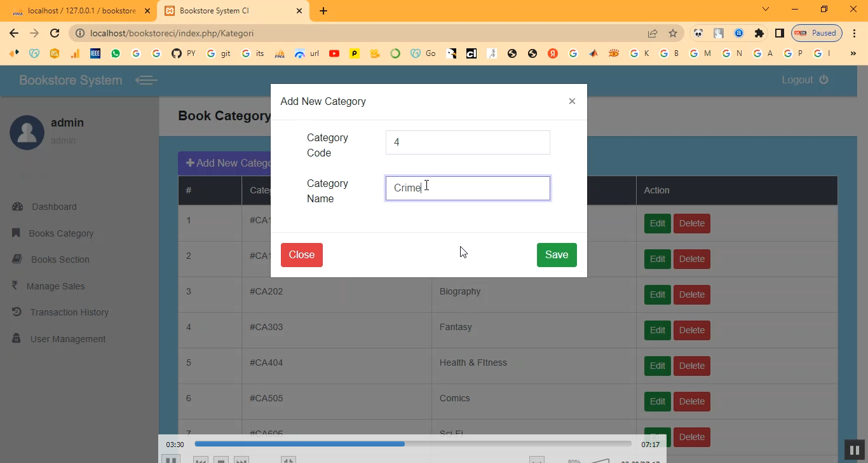
Task: Delete the Fantasy category row
Action: 691,330
